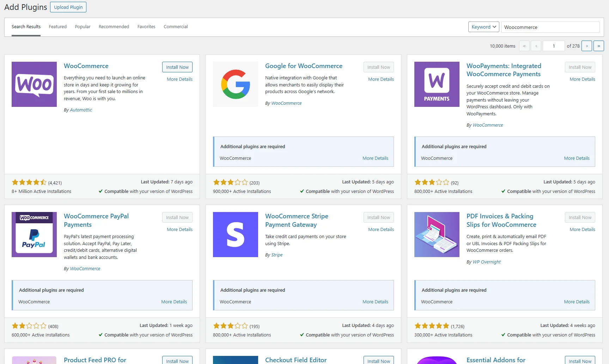Select the Search Results tab
This screenshot has width=609, height=364.
pyautogui.click(x=26, y=27)
